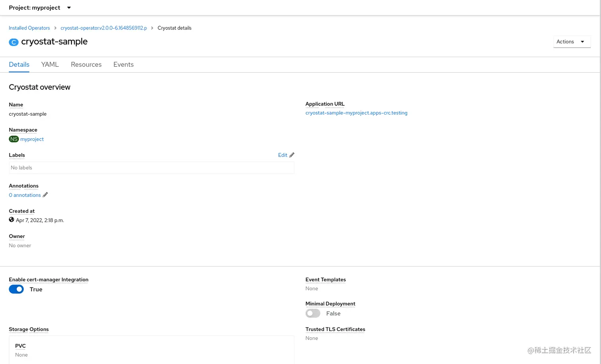601x364 pixels.
Task: Click the Project dropdown caret icon
Action: 69,8
